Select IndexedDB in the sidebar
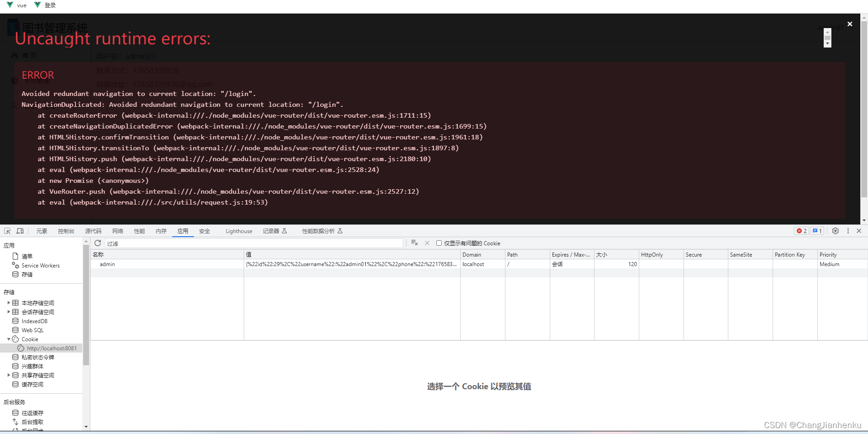The height and width of the screenshot is (434, 868). [x=34, y=321]
